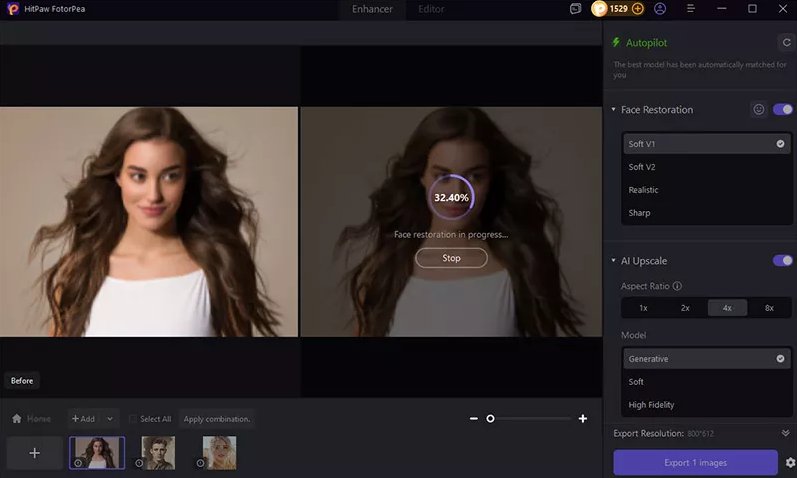The image size is (797, 478).
Task: Set upscale ratio to 8x
Action: (770, 308)
